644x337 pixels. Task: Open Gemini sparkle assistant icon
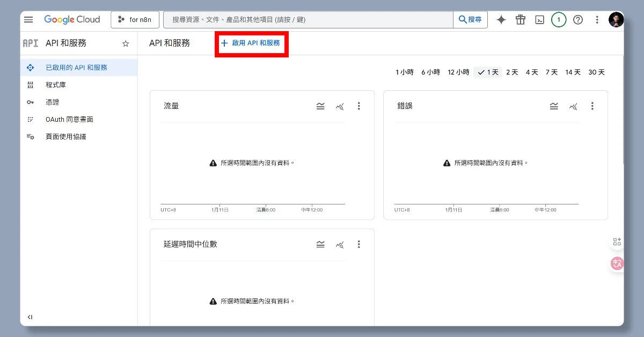501,20
